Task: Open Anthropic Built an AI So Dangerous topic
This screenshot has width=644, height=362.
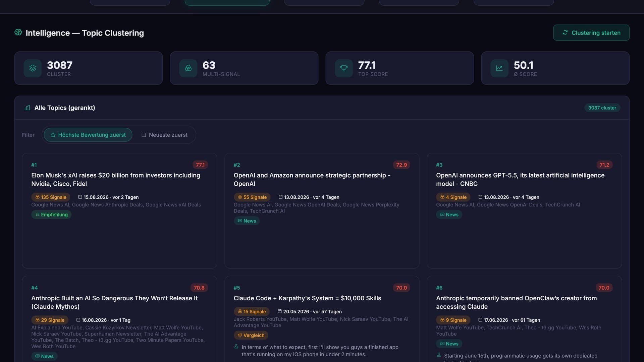Action: pos(114,302)
